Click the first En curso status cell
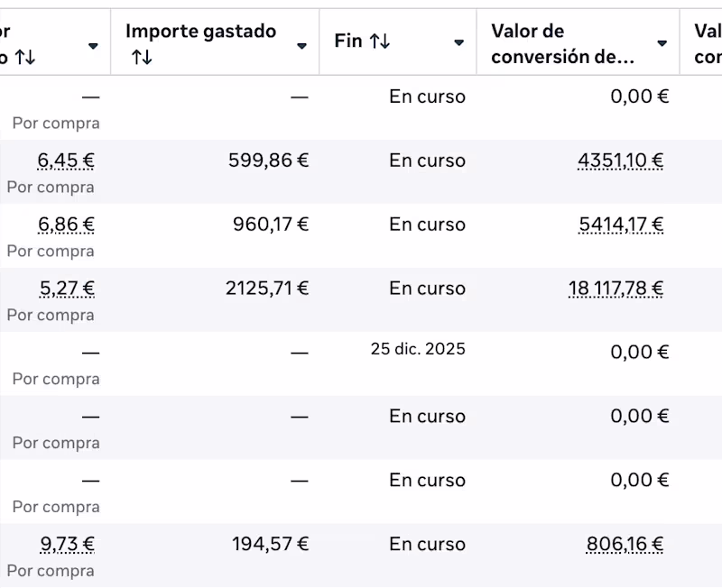 [429, 96]
